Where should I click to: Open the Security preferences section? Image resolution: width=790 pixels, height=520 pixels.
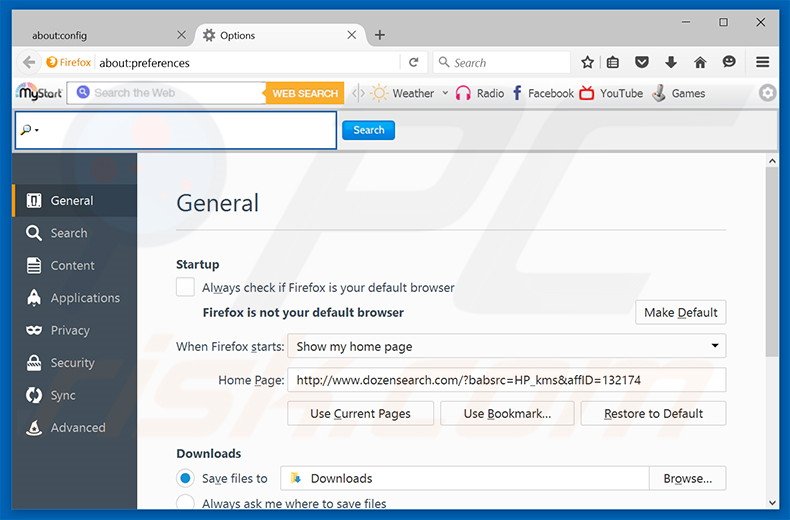75,363
